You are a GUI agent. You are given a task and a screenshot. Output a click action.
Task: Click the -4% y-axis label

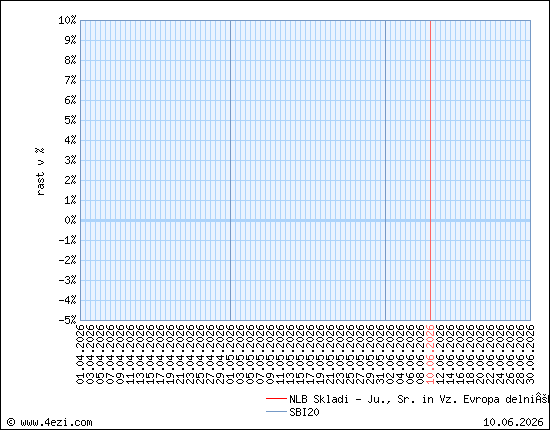click(x=67, y=300)
